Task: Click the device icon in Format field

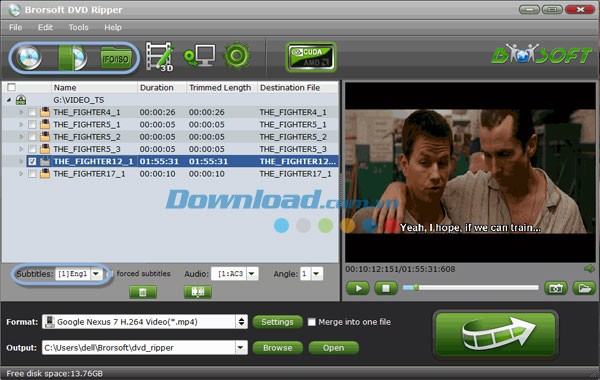Action: pos(49,321)
